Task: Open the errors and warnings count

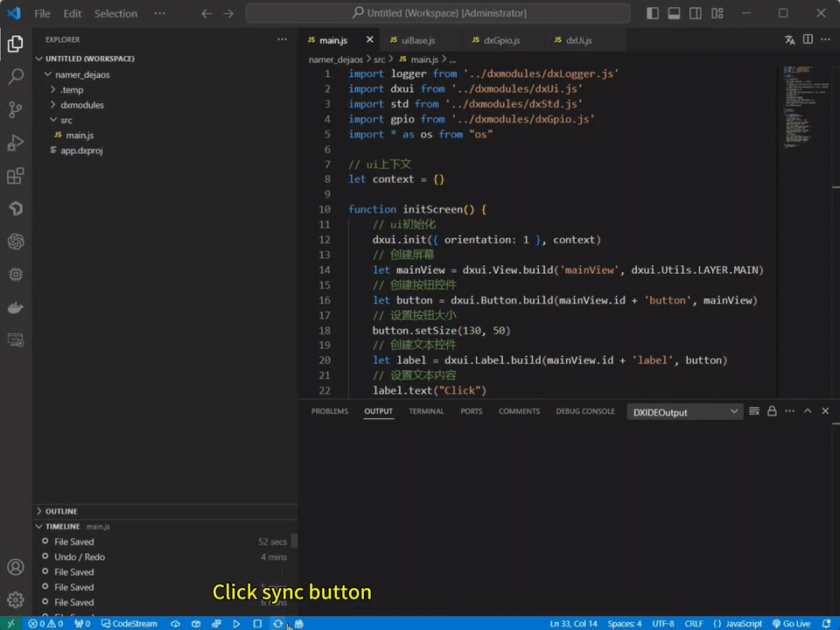Action: coord(46,624)
